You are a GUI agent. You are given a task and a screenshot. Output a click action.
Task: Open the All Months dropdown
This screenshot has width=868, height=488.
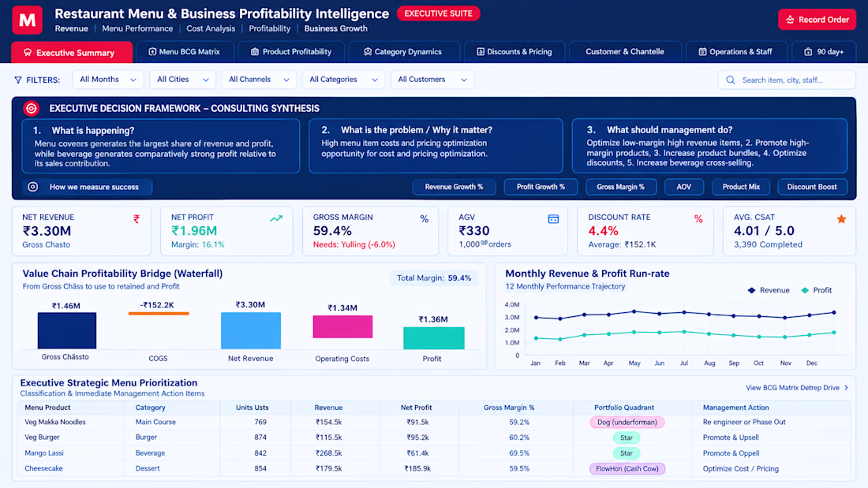[x=108, y=80]
